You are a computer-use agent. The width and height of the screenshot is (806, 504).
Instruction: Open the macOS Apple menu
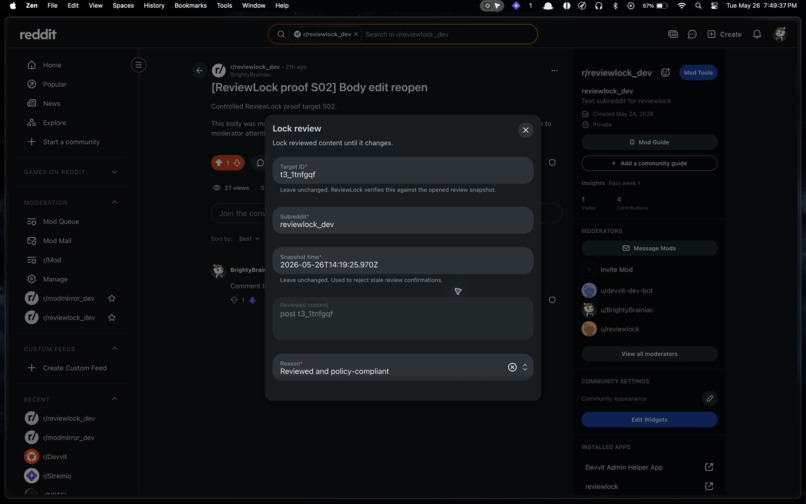point(13,6)
